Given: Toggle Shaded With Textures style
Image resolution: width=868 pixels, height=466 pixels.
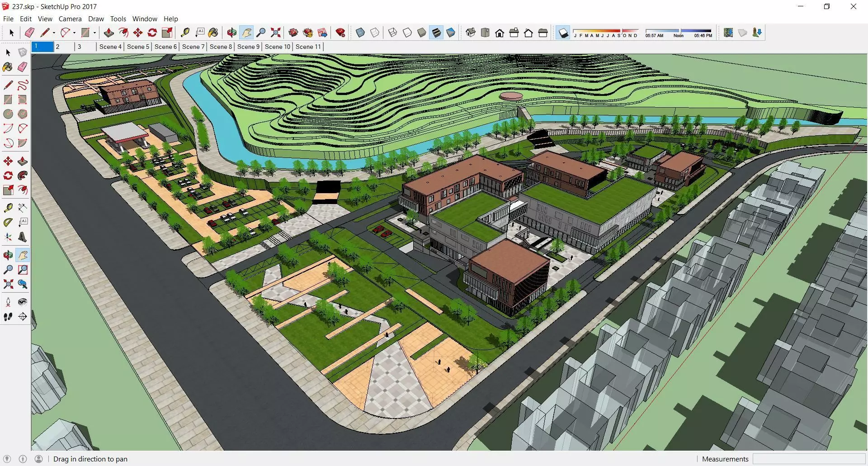Looking at the screenshot, I should pyautogui.click(x=436, y=33).
